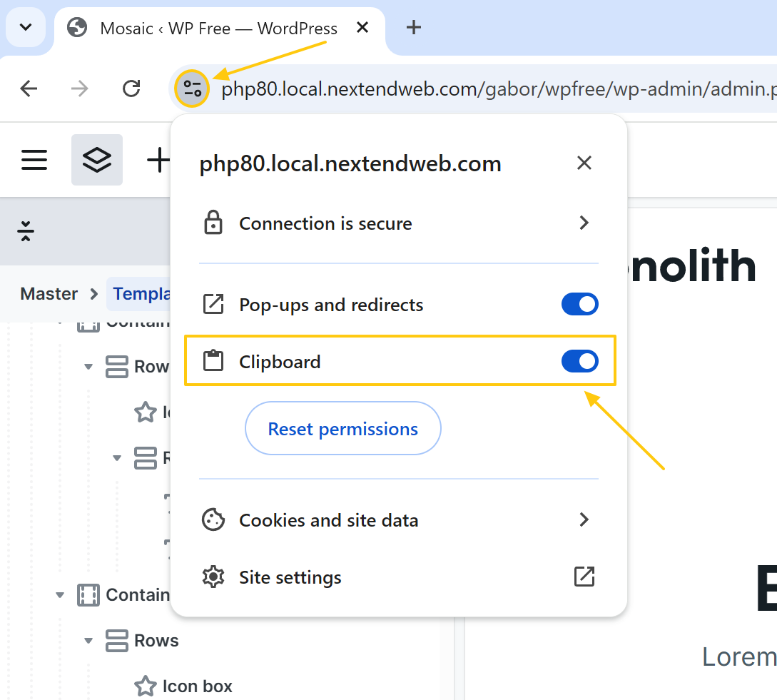Disable the Pop-ups and redirects toggle

(x=579, y=305)
